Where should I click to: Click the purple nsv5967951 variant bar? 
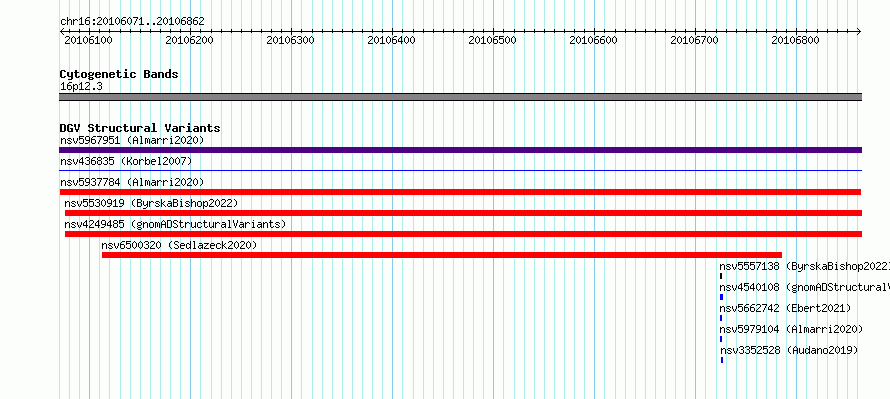(460, 150)
